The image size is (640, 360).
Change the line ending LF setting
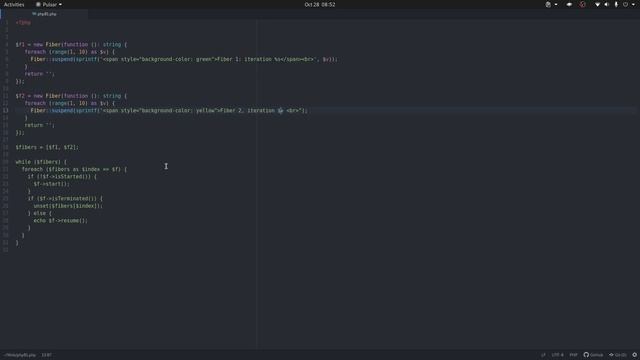pos(543,355)
